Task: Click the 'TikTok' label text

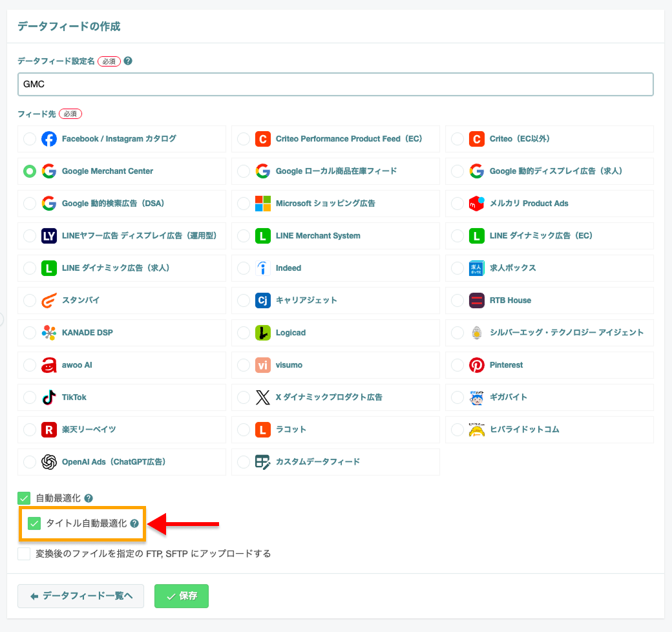Action: tap(74, 397)
